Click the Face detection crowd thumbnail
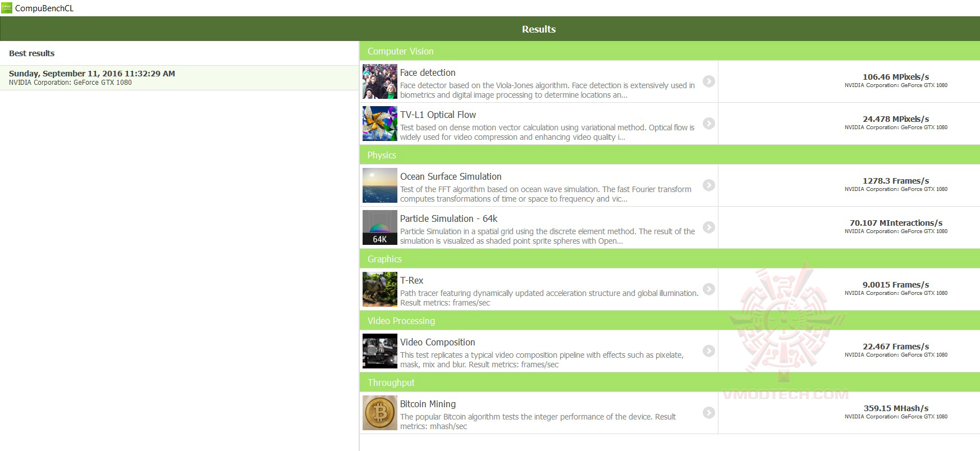Screen dimensions: 980x451 [380, 81]
